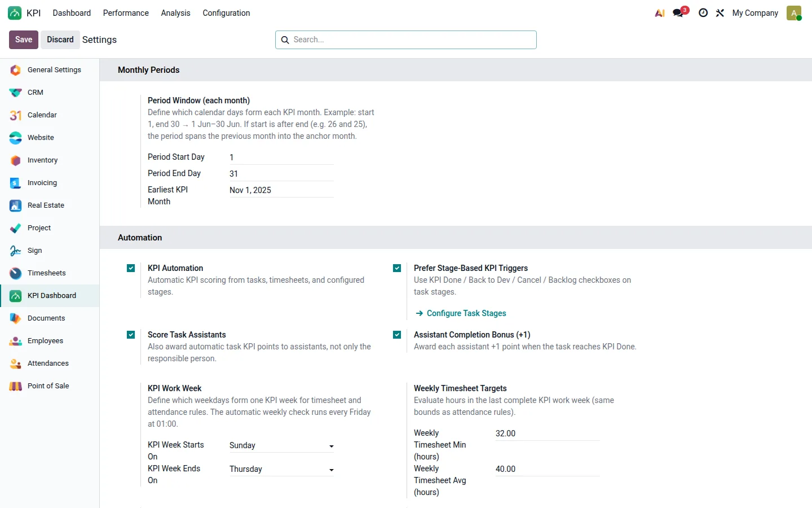This screenshot has width=812, height=508.
Task: Click the CRM app icon
Action: click(16, 93)
